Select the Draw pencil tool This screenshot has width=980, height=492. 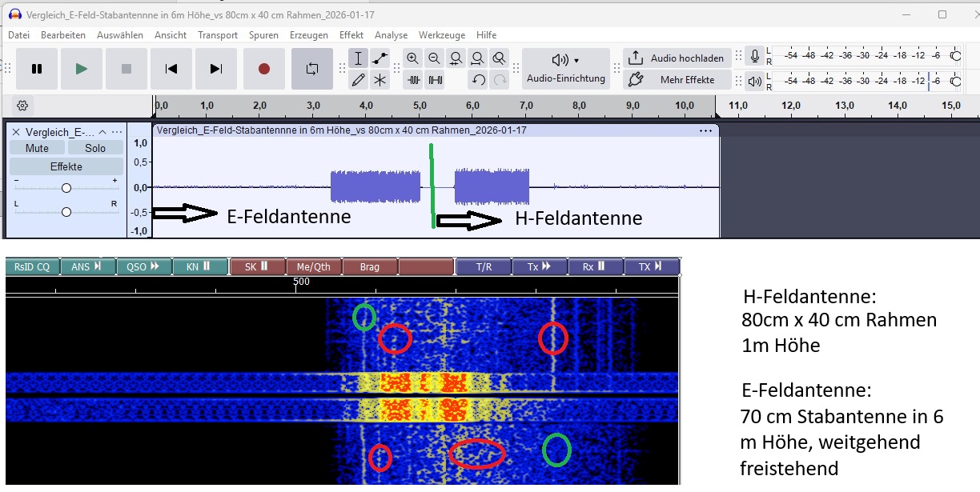click(358, 80)
